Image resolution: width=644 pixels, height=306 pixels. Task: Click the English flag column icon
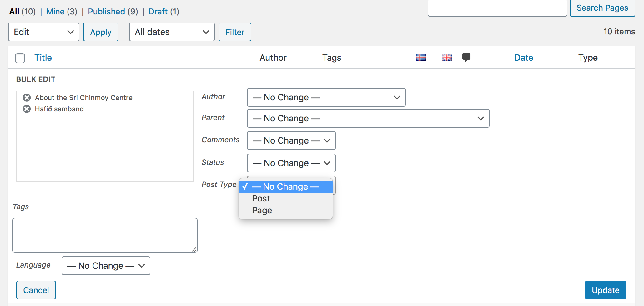447,57
